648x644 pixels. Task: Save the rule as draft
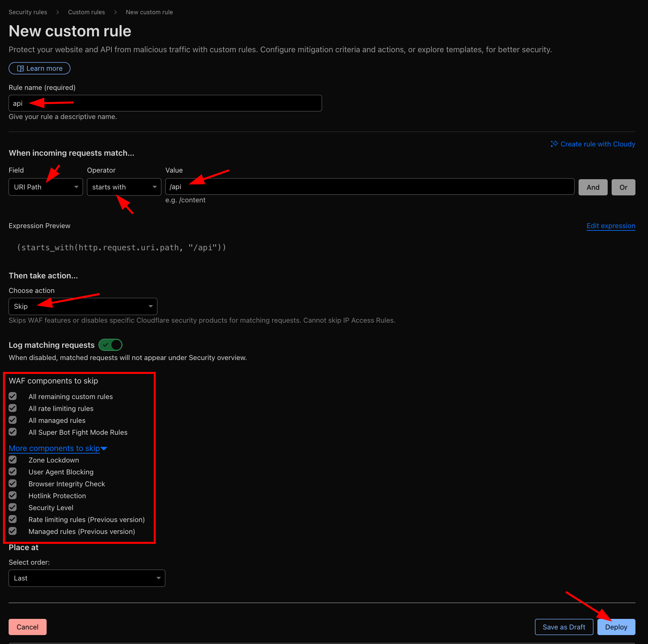[564, 626]
